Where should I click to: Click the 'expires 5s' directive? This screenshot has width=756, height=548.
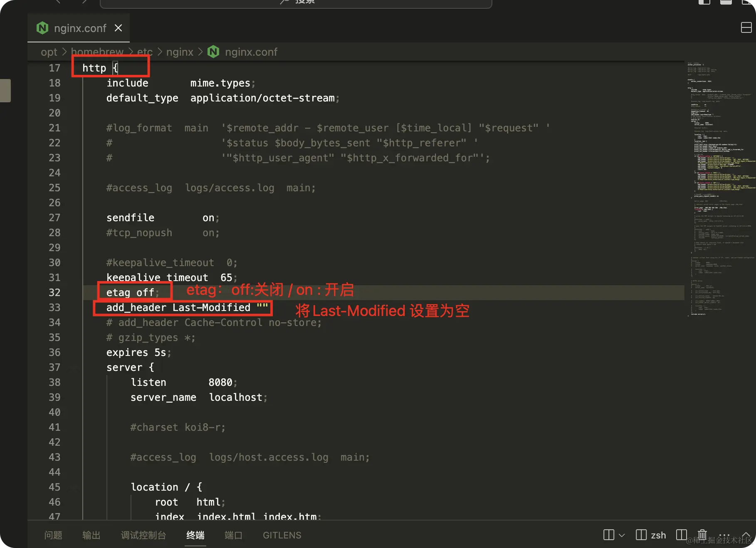coord(139,353)
